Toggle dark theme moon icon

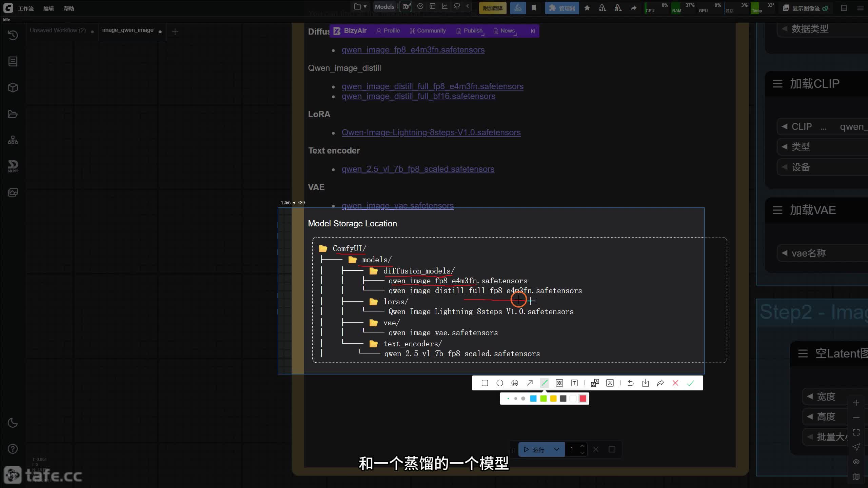[x=13, y=423]
